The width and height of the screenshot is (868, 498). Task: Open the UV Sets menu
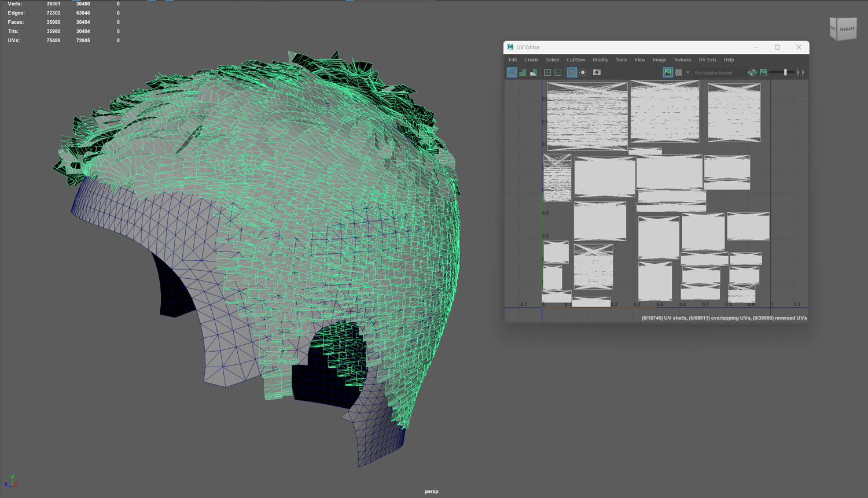coord(707,60)
